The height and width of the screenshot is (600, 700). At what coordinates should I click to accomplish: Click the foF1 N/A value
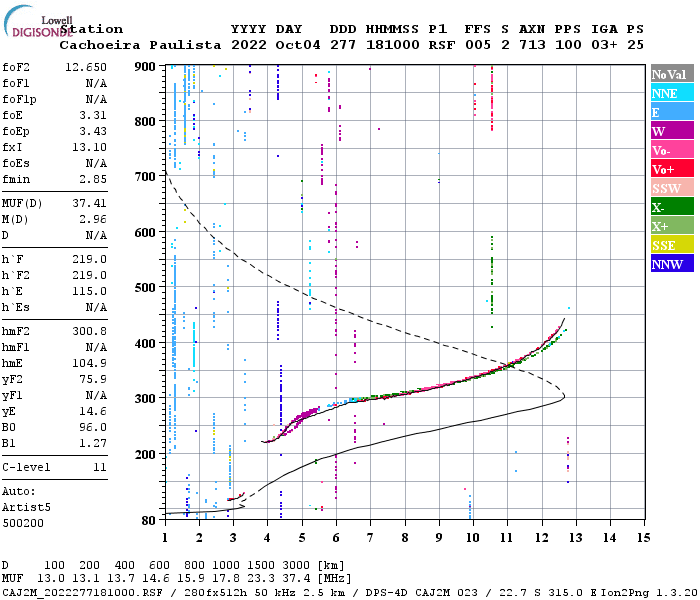96,83
